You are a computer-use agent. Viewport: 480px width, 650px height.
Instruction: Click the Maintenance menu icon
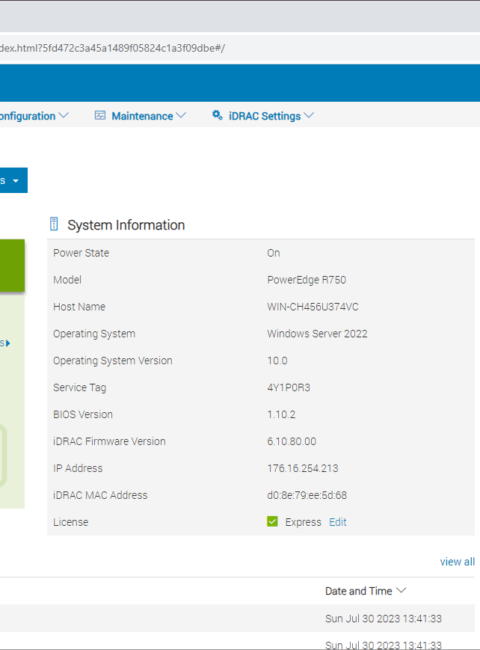(100, 115)
